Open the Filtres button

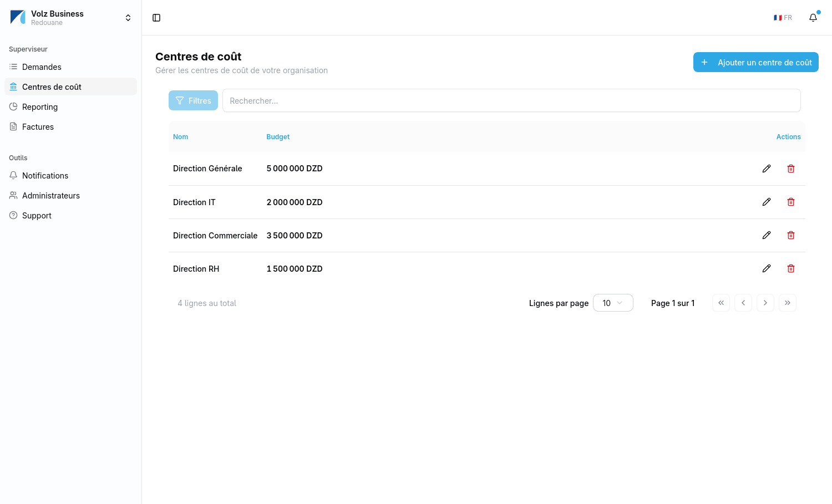(193, 100)
